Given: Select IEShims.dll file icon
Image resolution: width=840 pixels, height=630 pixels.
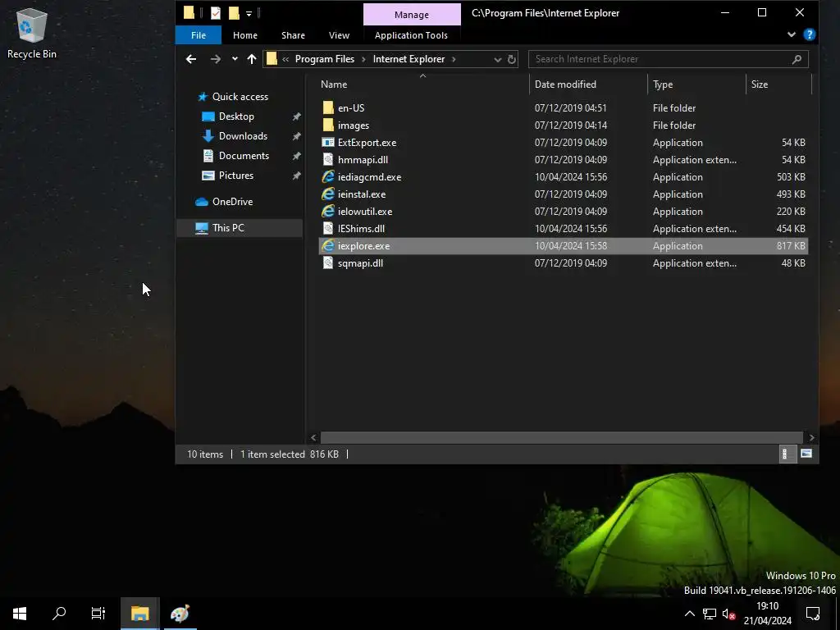Looking at the screenshot, I should pyautogui.click(x=328, y=228).
